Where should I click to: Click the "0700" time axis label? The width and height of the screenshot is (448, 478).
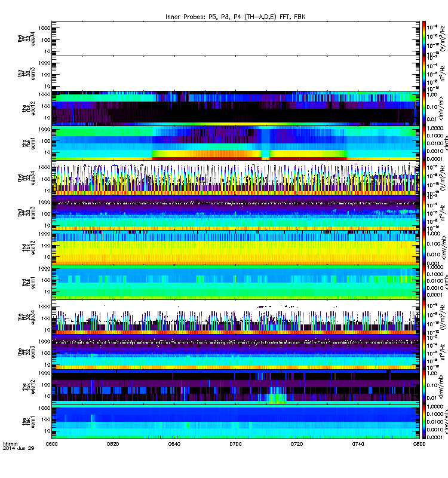[235, 444]
